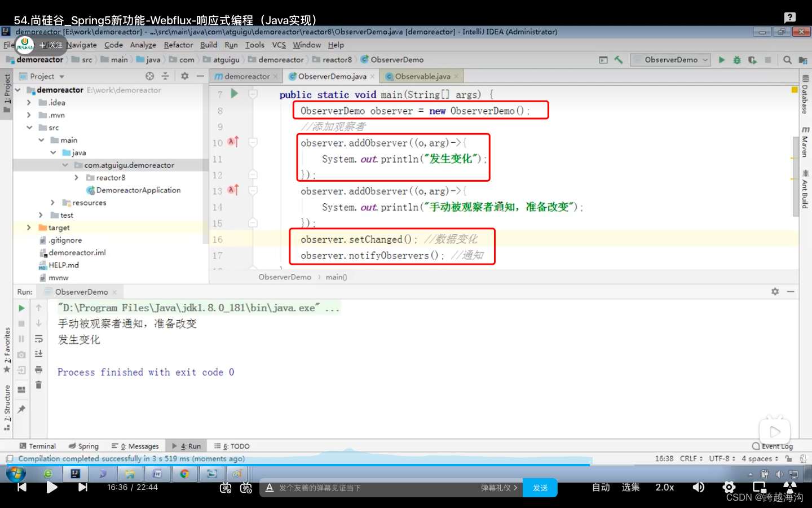Click the Locate/scroll-from-source target icon in Project panel
The image size is (812, 508).
pyautogui.click(x=149, y=76)
